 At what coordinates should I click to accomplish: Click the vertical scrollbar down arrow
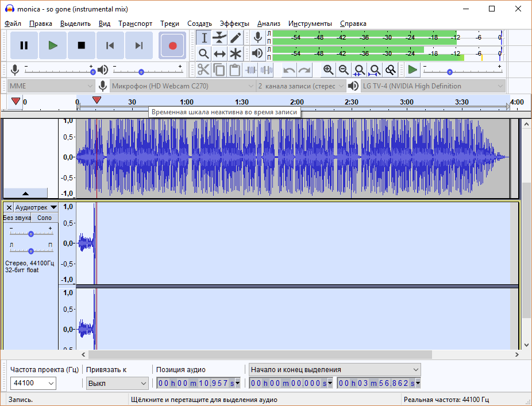527,345
